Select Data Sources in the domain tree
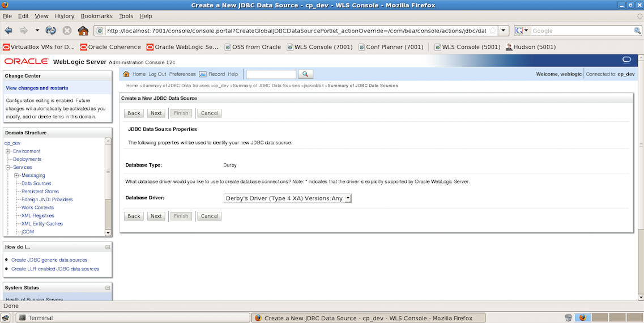The width and height of the screenshot is (644, 323). [x=36, y=184]
